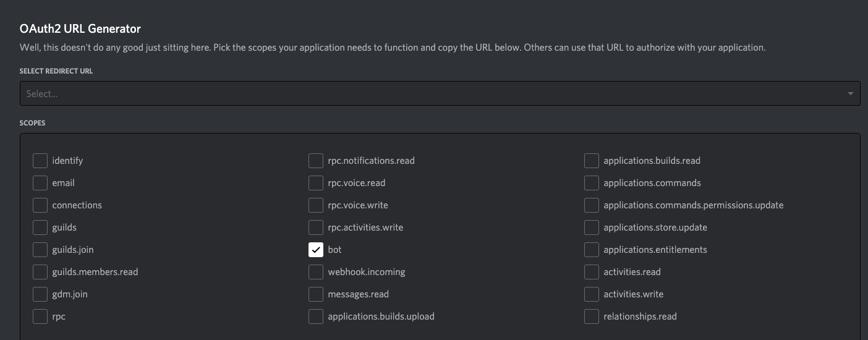This screenshot has width=868, height=340.
Task: Check guilds.members.read scope
Action: 40,272
